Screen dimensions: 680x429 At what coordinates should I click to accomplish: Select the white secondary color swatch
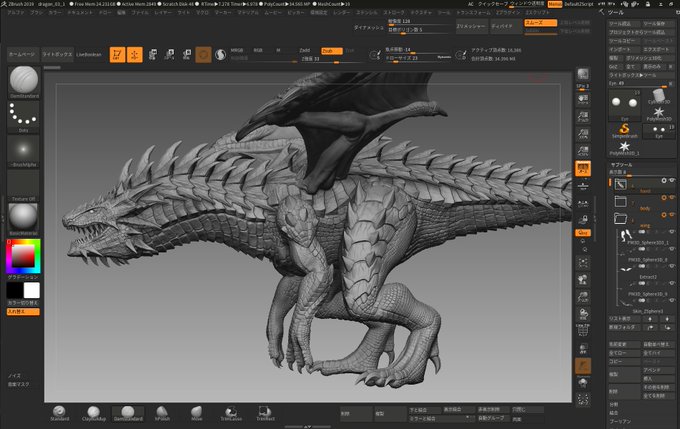(x=32, y=290)
